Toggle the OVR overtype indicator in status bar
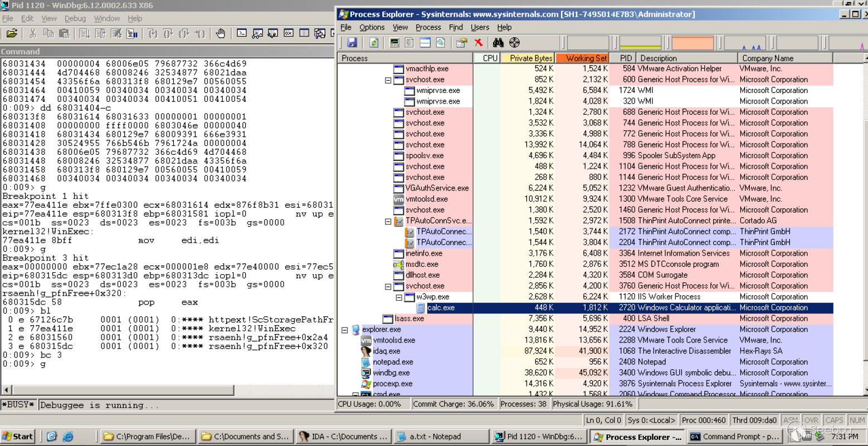 811,420
